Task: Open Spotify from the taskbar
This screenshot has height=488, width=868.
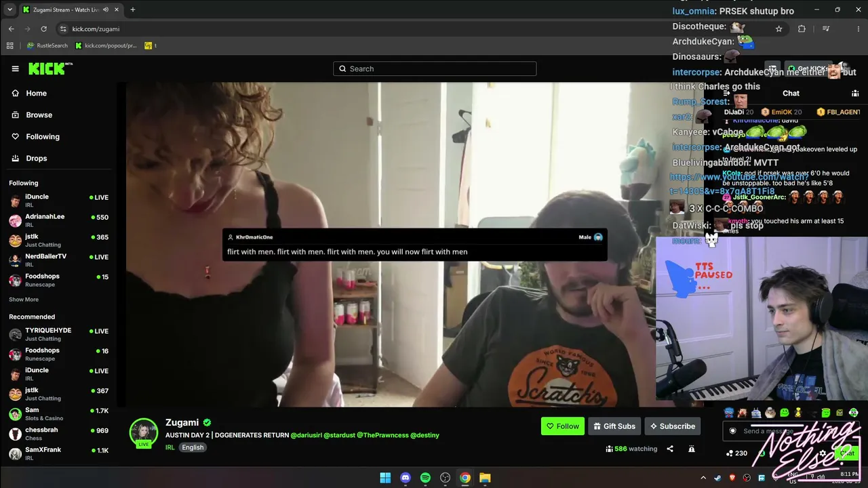Action: point(425,478)
